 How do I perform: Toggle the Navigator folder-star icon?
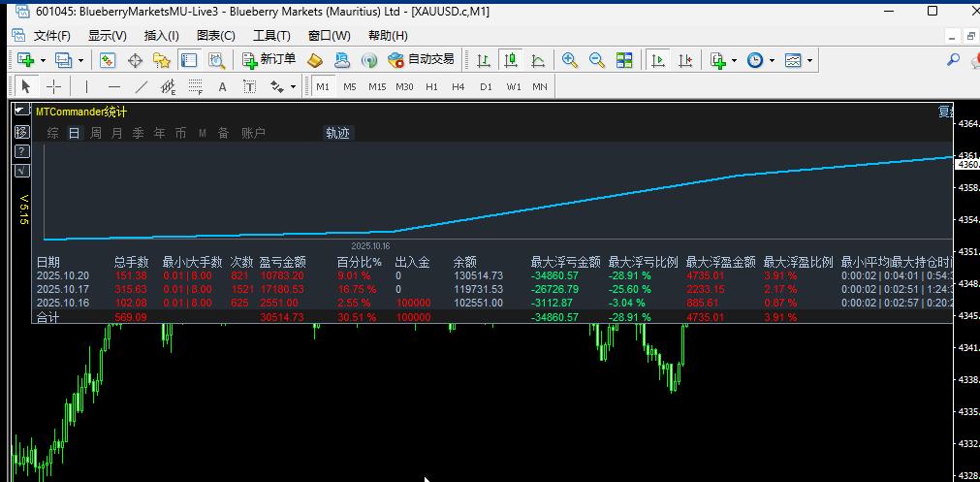pyautogui.click(x=162, y=60)
